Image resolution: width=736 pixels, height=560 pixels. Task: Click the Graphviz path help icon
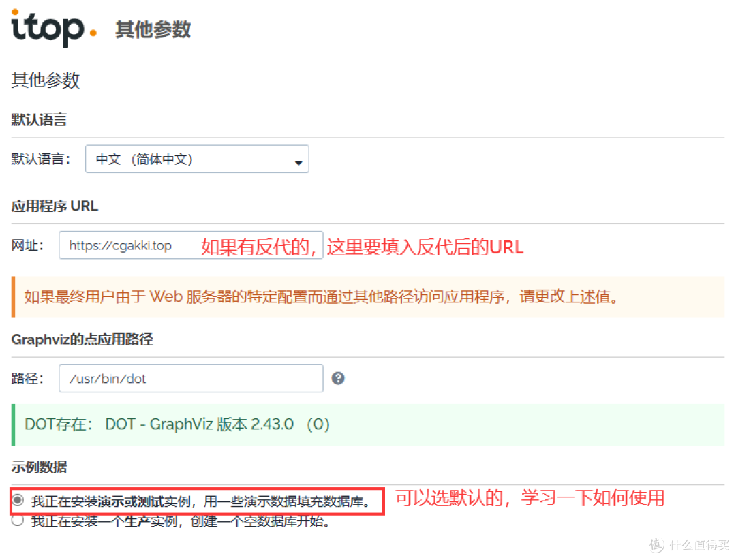click(338, 378)
